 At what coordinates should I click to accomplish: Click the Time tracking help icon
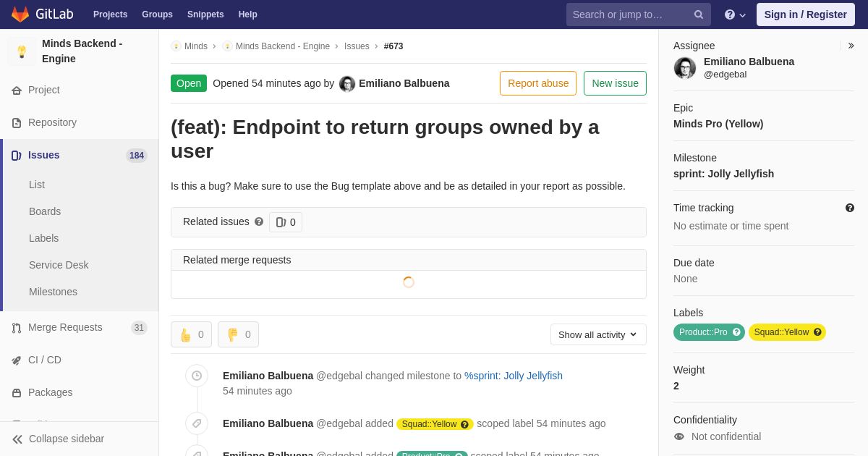click(x=850, y=208)
